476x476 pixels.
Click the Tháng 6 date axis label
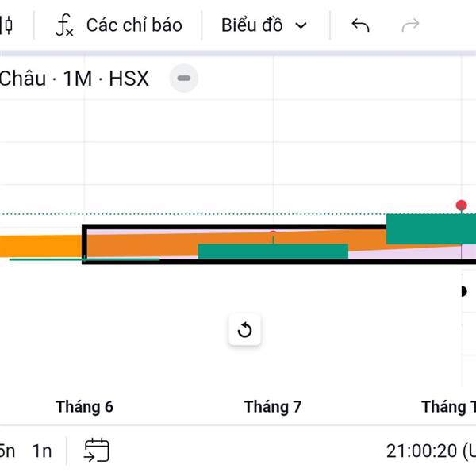pyautogui.click(x=84, y=407)
